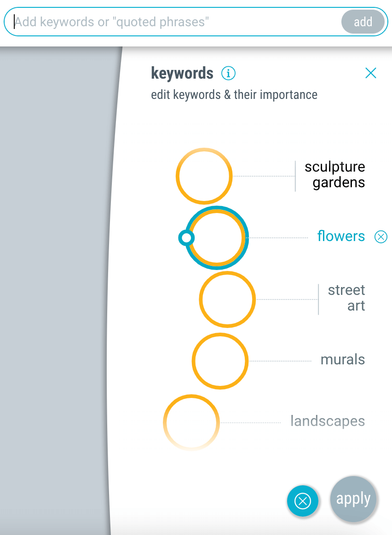The image size is (392, 535).
Task: Grab the flowers importance slider handle
Action: coord(186,237)
